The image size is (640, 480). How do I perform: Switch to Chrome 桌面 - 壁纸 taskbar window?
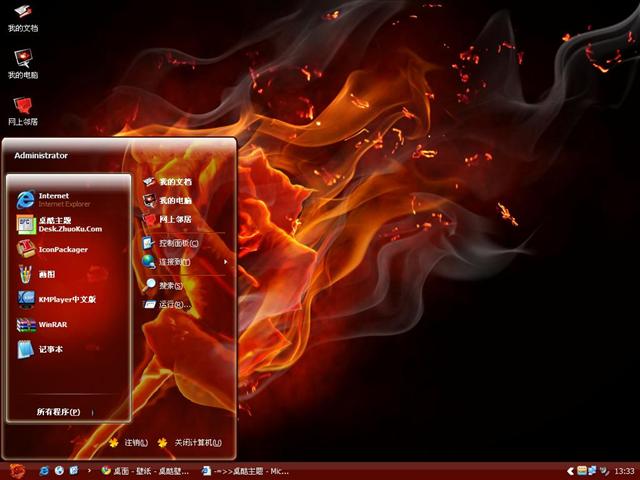145,471
